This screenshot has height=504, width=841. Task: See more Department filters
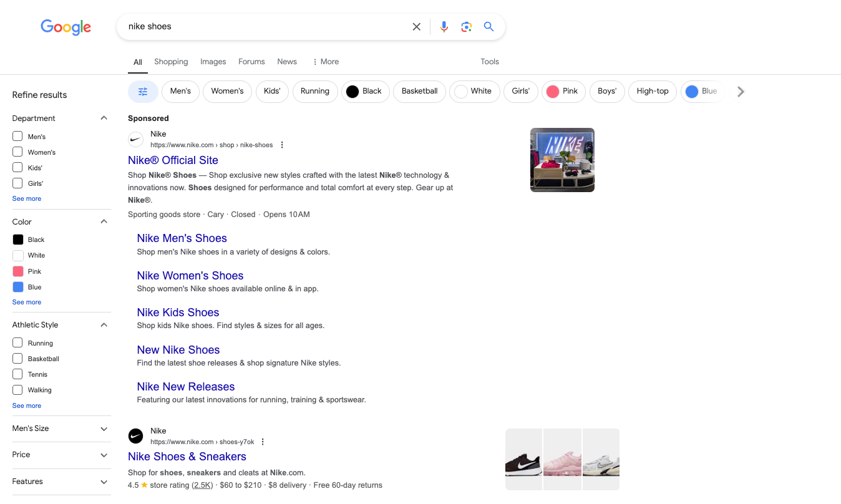(26, 198)
